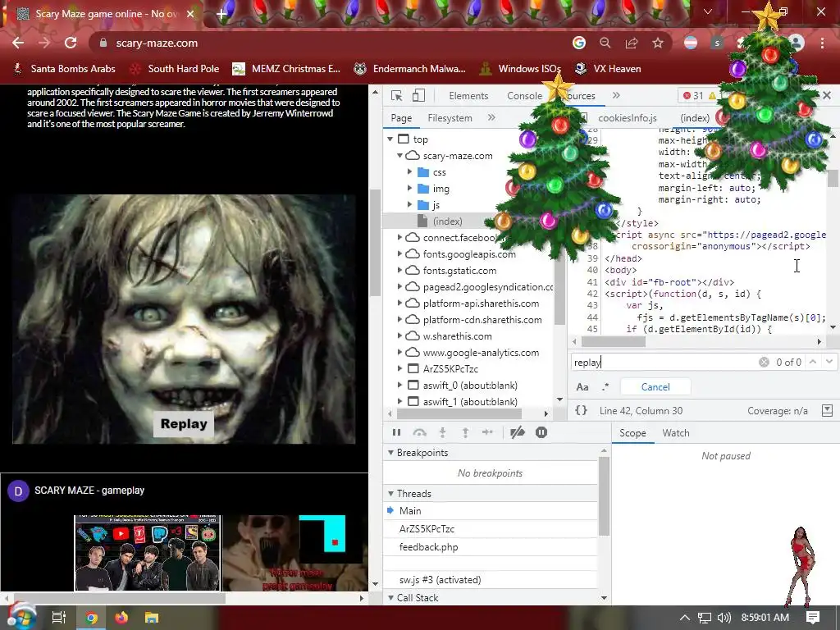Open Task View on the taskbar
The width and height of the screenshot is (840, 630).
(58, 618)
